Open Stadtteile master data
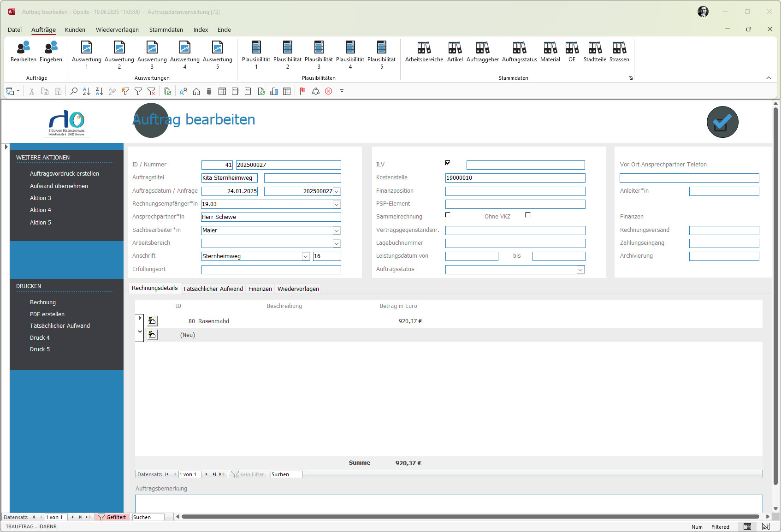The width and height of the screenshot is (781, 532). [595, 51]
